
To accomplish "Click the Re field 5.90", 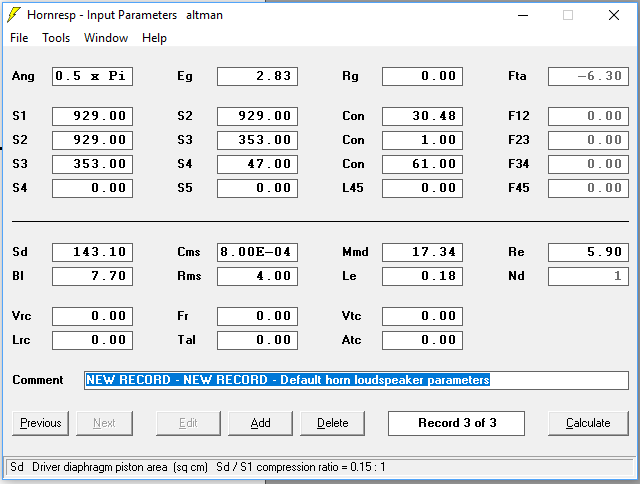I will coord(588,253).
